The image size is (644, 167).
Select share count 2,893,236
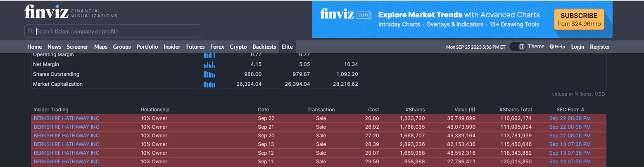(x=412, y=144)
